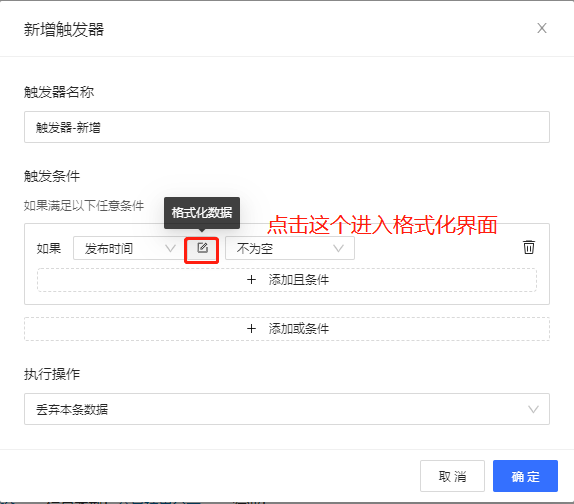Delete the condition with trash icon
Screen dimensions: 574x504
528,247
